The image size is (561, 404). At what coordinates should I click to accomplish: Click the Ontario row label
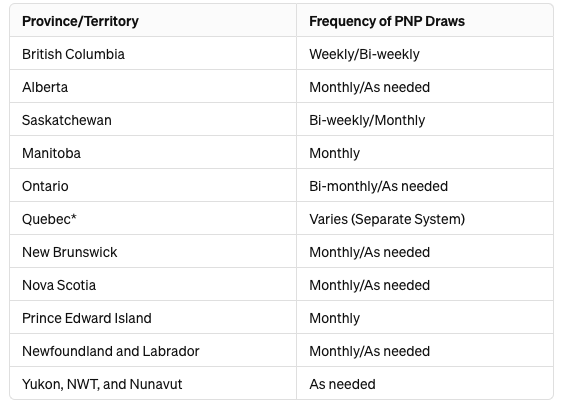pyautogui.click(x=45, y=186)
